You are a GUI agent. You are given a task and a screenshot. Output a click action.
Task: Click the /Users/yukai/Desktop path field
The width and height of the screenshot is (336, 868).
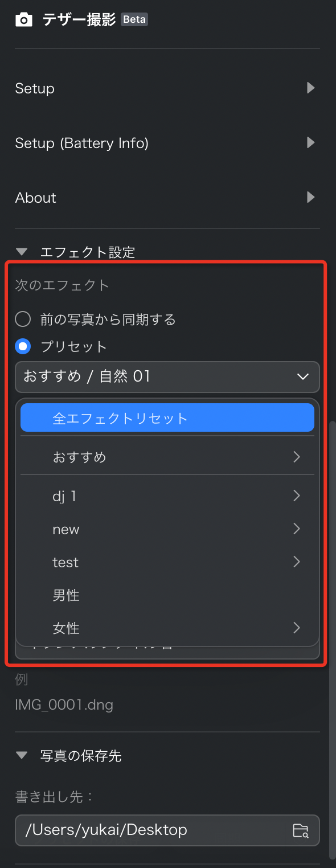click(x=167, y=830)
